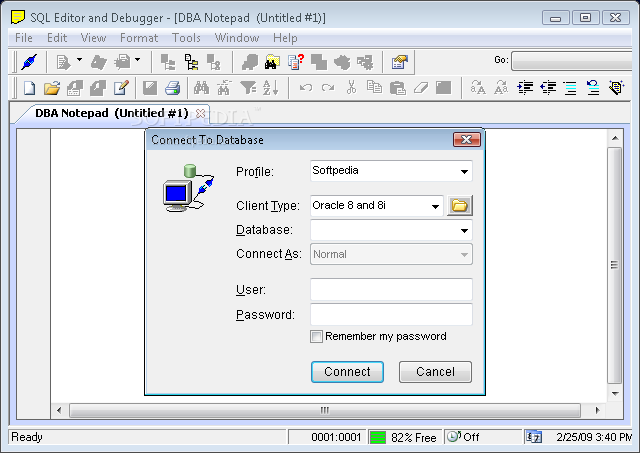Click the 2/25/09 3:40 PM date text
Viewport: 640px width, 453px height.
(x=594, y=437)
